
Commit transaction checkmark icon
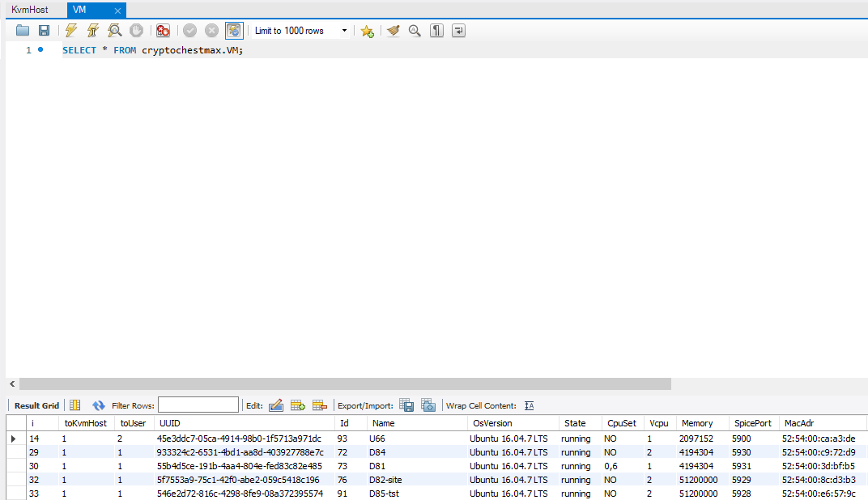189,31
